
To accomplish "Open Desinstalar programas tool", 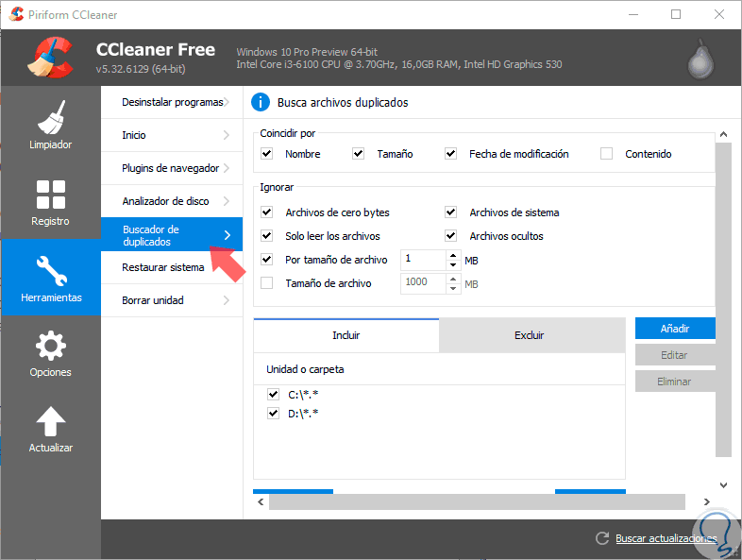I will (172, 102).
